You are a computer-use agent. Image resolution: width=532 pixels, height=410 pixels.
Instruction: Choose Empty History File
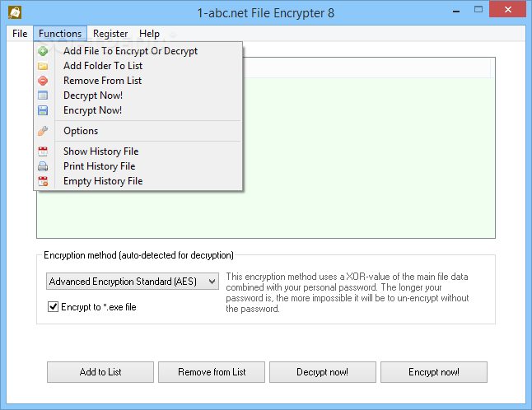138,181
